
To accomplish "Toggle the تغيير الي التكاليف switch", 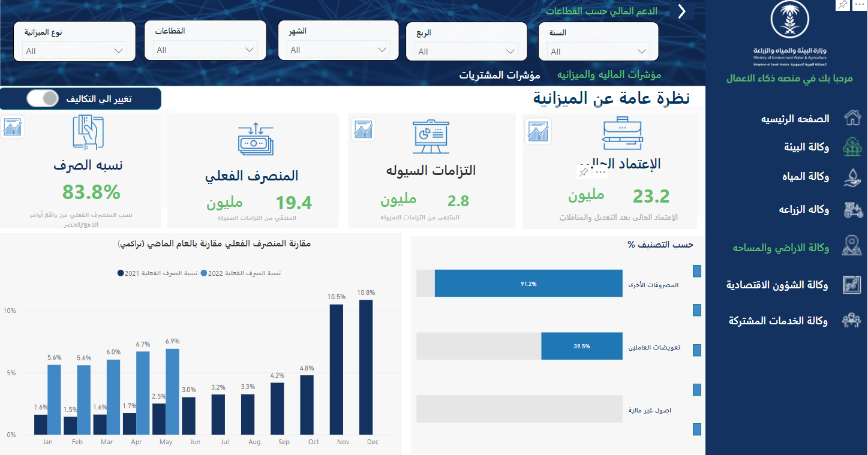I will tap(43, 98).
